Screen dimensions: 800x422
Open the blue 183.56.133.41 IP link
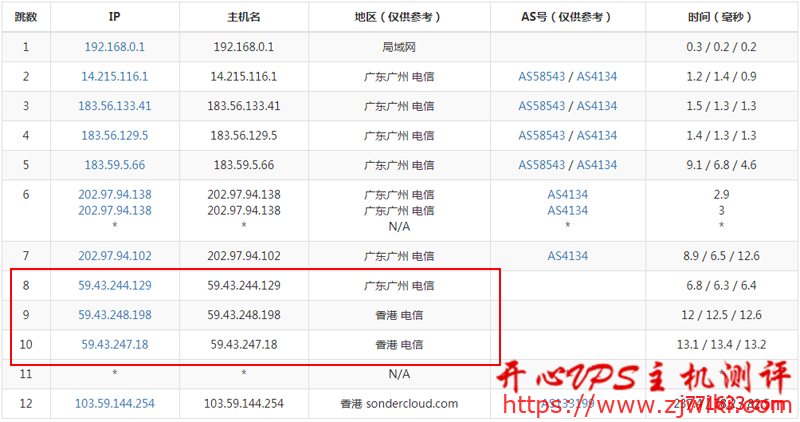[x=115, y=106]
